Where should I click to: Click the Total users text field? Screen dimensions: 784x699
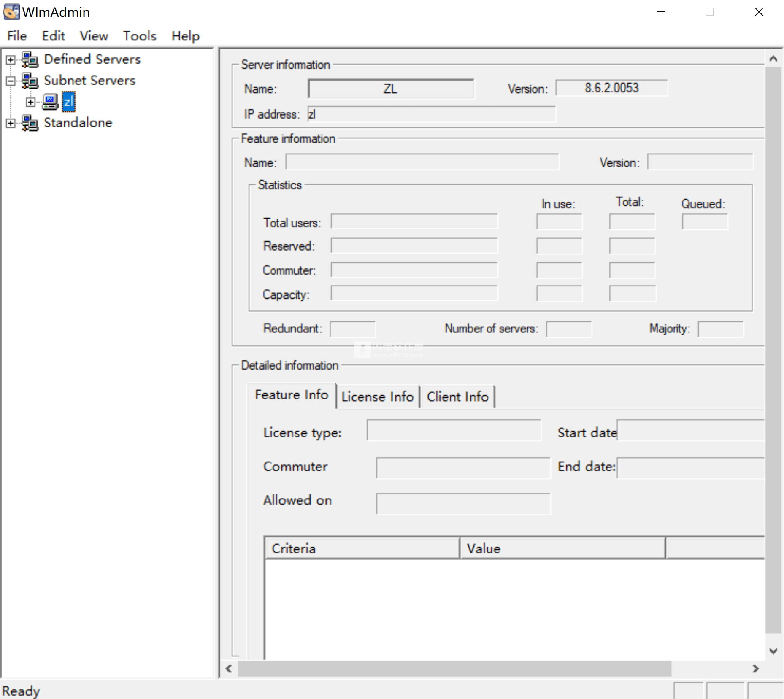pos(414,221)
